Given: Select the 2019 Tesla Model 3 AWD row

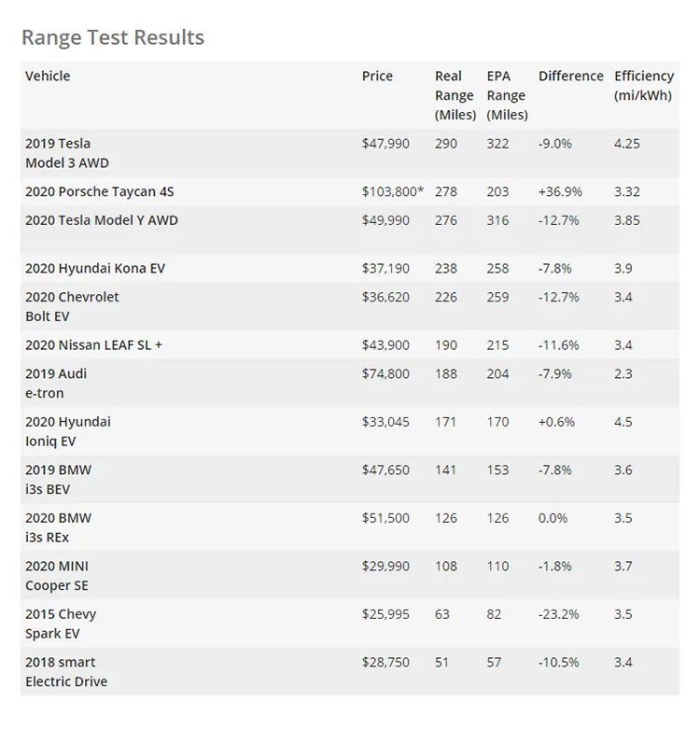Looking at the screenshot, I should pos(350,153).
